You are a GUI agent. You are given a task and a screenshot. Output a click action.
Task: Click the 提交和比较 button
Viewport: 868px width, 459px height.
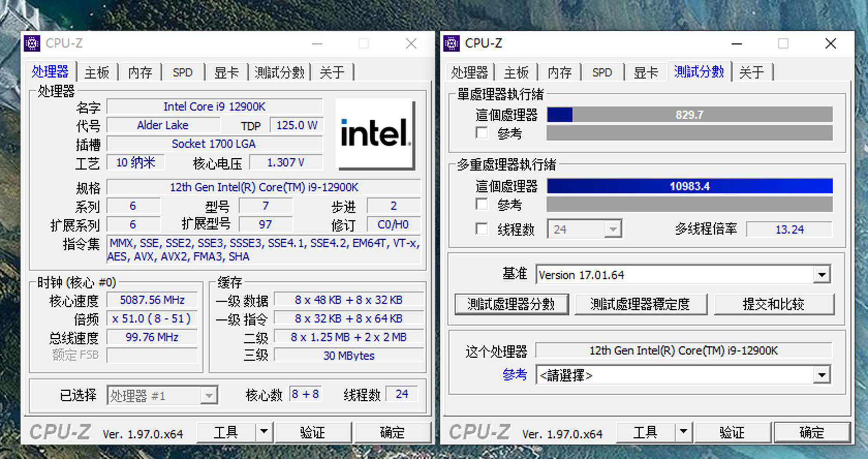774,304
